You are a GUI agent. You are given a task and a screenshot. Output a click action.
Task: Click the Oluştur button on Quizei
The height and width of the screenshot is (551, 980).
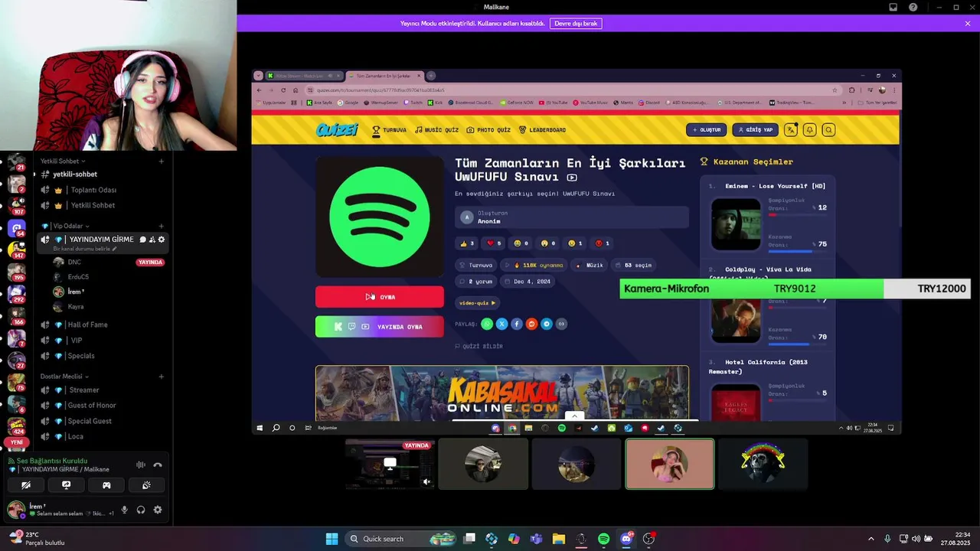[x=707, y=130]
